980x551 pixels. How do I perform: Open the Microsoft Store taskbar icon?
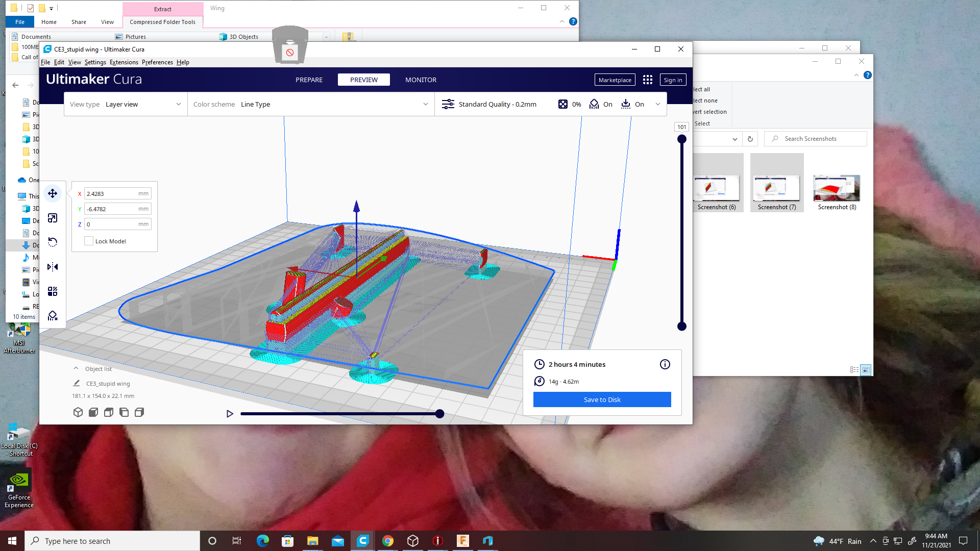point(288,541)
